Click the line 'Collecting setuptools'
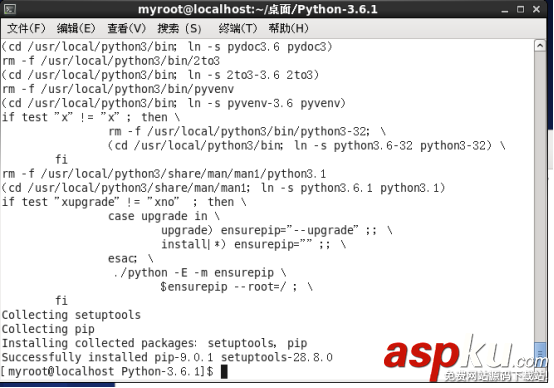The height and width of the screenshot is (388, 554). [x=71, y=315]
